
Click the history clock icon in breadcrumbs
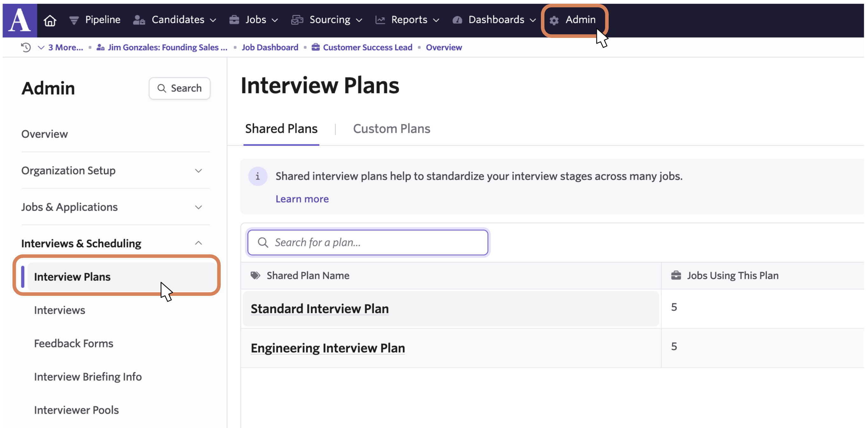pos(26,47)
